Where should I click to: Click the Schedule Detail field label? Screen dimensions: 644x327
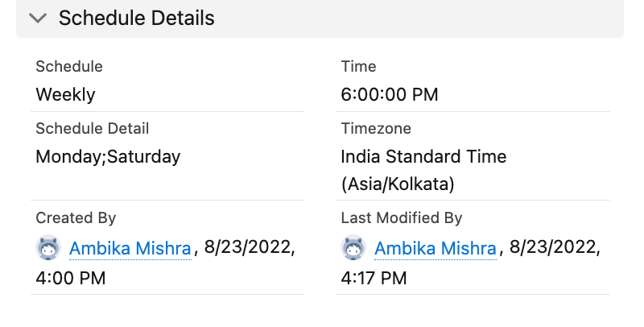pos(92,128)
